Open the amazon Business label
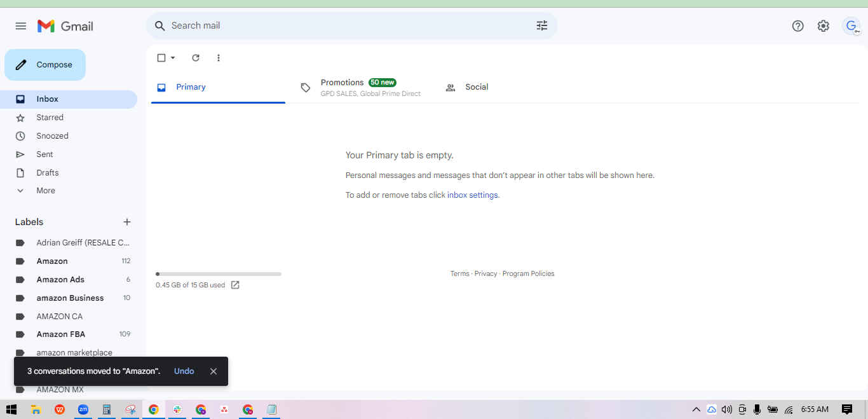Image resolution: width=868 pixels, height=419 pixels. pos(69,298)
